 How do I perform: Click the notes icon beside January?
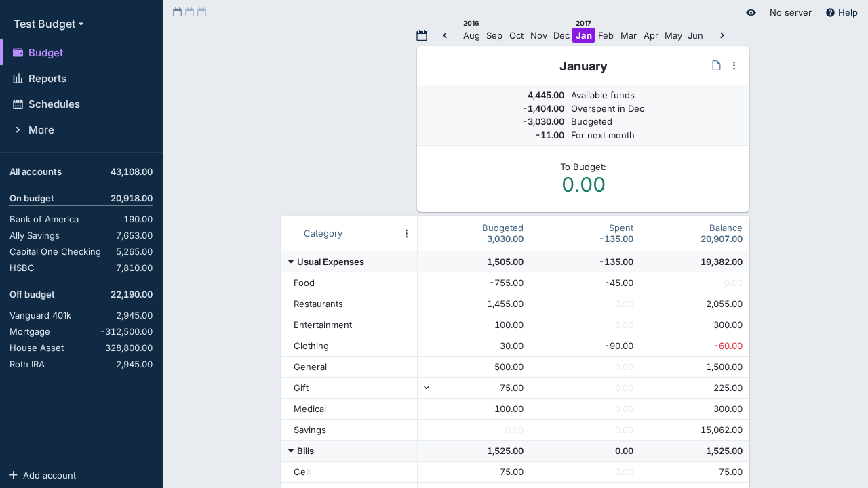click(x=716, y=66)
